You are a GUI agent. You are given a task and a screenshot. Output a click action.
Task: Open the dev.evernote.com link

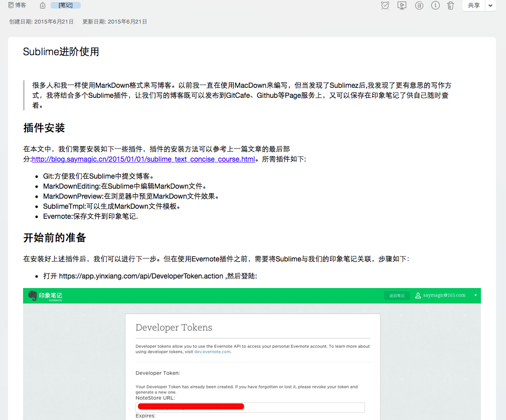click(x=212, y=352)
